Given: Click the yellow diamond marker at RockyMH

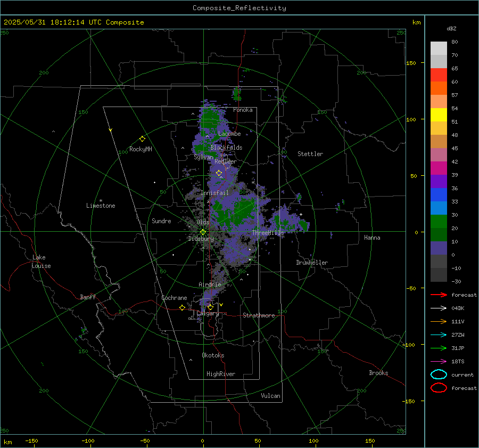Looking at the screenshot, I should tap(142, 139).
